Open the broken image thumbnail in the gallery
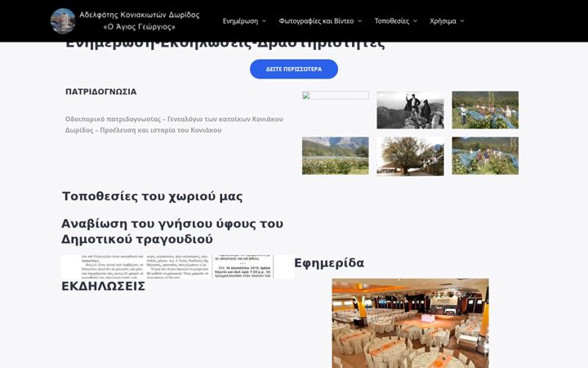This screenshot has width=588, height=368. click(336, 96)
